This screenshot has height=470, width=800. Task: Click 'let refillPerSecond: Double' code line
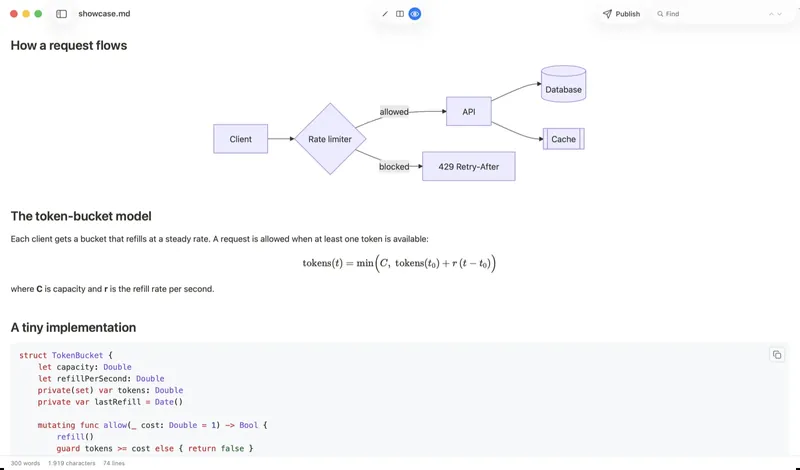[101, 379]
